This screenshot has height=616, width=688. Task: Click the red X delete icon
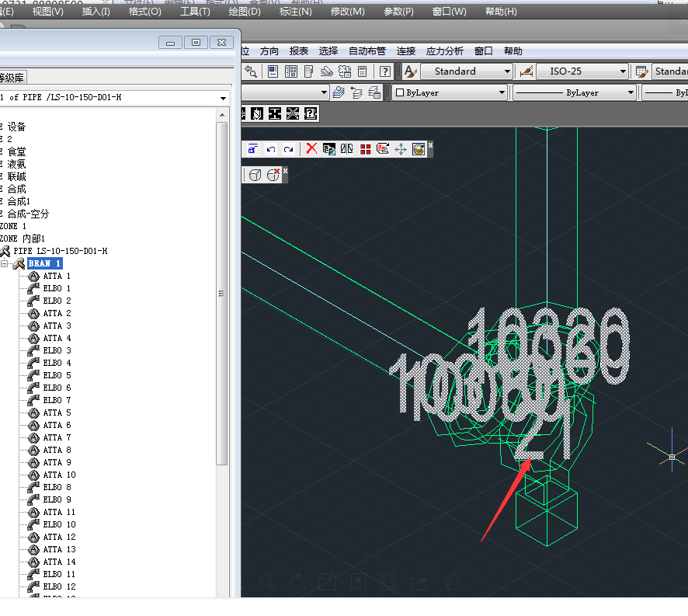[x=311, y=149]
